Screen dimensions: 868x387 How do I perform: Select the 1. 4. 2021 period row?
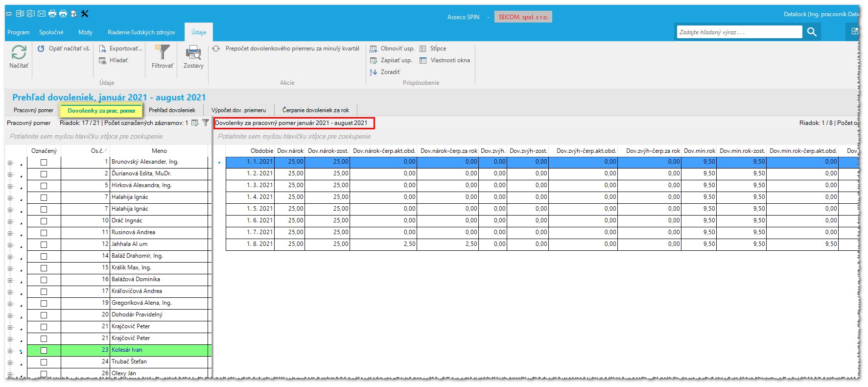click(x=542, y=197)
